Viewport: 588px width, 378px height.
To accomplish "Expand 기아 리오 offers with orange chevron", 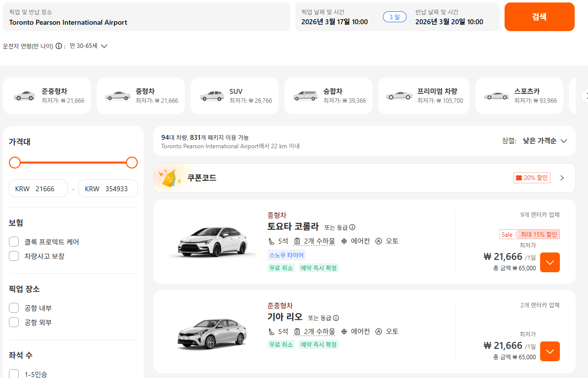I will coord(550,351).
